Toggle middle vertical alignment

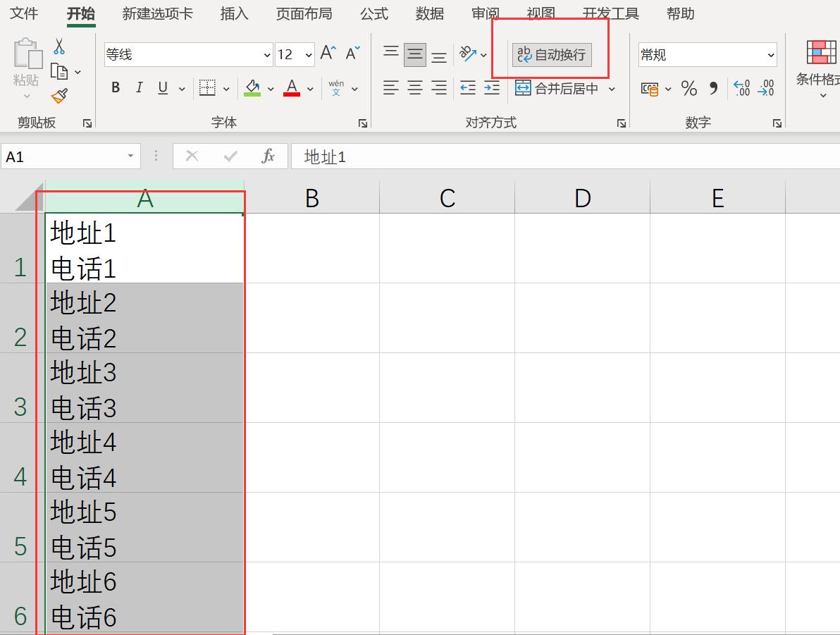(x=414, y=54)
